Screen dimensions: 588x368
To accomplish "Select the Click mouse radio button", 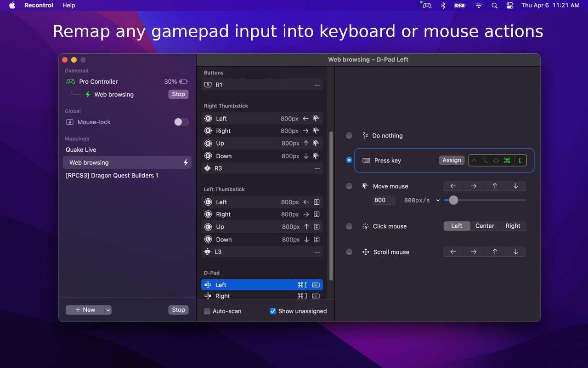I will point(349,226).
